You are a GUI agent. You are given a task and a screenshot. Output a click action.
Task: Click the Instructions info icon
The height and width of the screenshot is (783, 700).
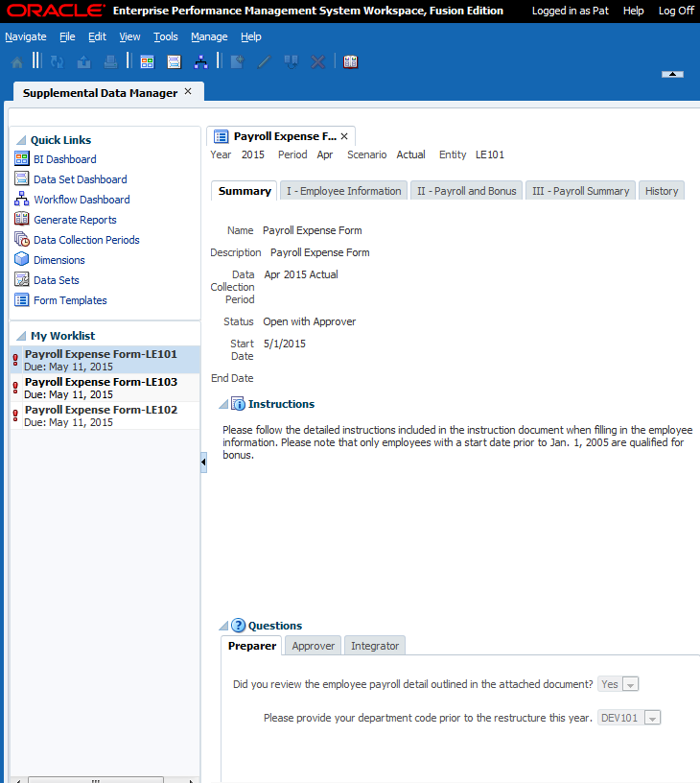coord(239,404)
